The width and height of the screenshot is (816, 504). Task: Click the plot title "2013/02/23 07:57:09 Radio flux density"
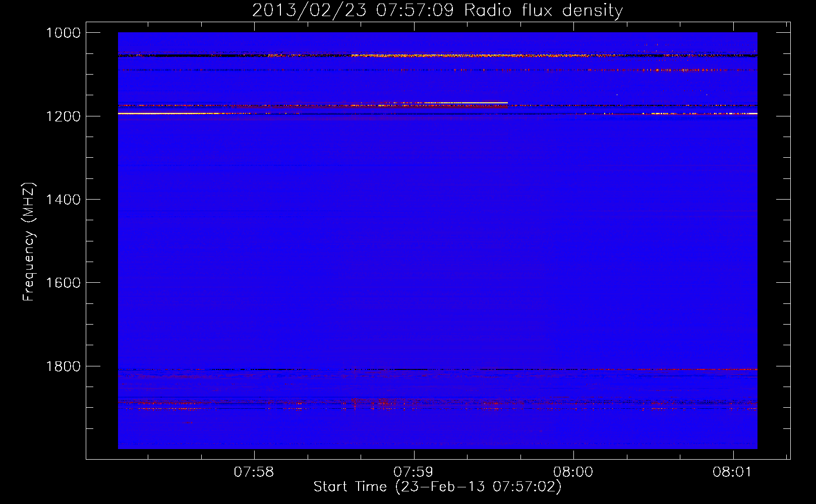(x=437, y=10)
